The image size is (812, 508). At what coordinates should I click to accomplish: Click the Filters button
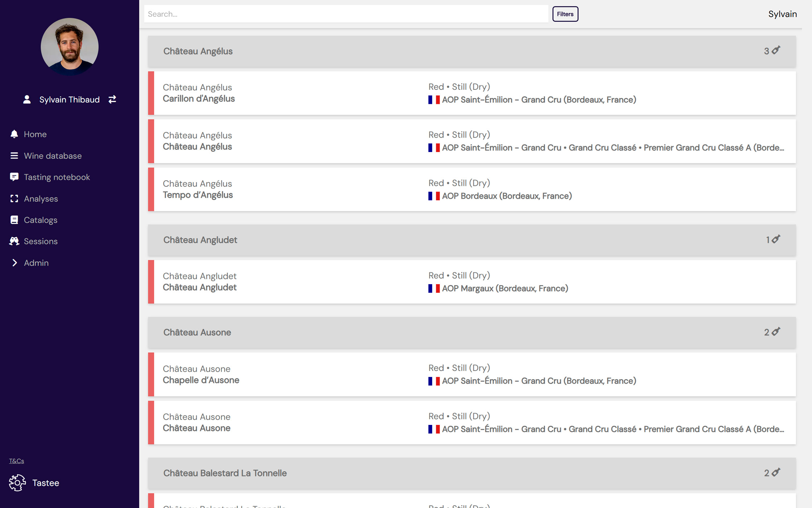click(565, 14)
